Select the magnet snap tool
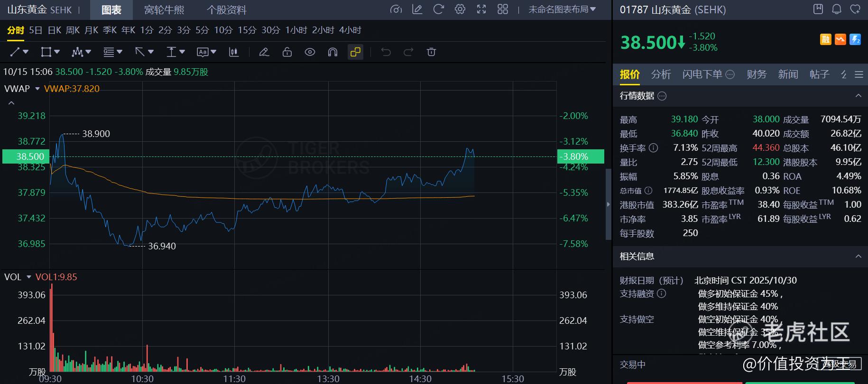 [332, 52]
